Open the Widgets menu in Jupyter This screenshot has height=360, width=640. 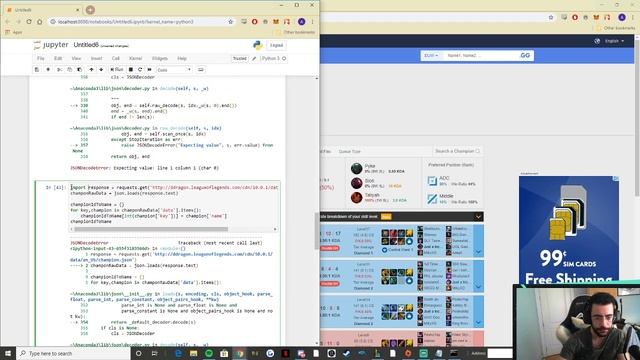pyautogui.click(x=160, y=58)
